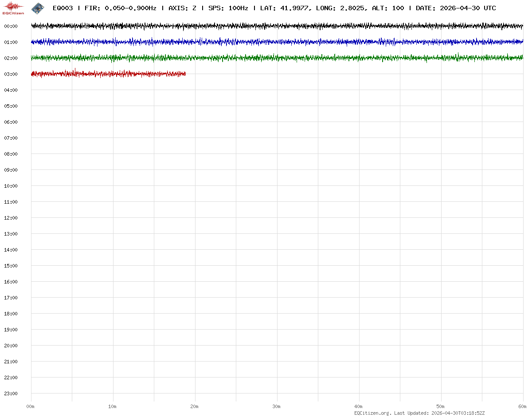Select the 12:00 hour label

tap(11, 218)
